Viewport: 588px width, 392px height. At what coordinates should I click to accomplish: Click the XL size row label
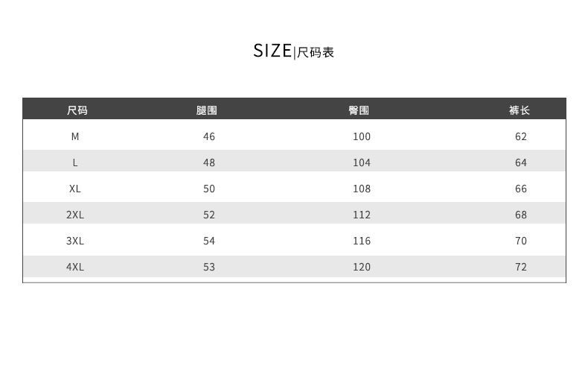click(x=75, y=189)
